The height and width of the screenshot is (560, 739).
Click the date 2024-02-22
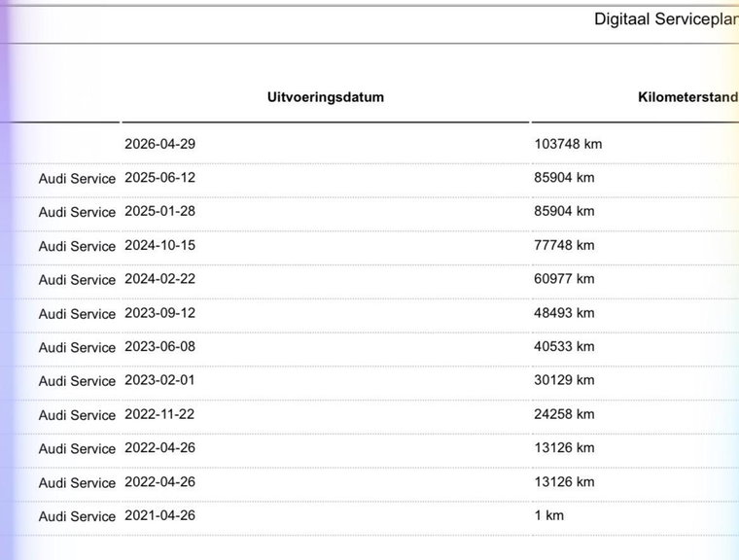159,279
